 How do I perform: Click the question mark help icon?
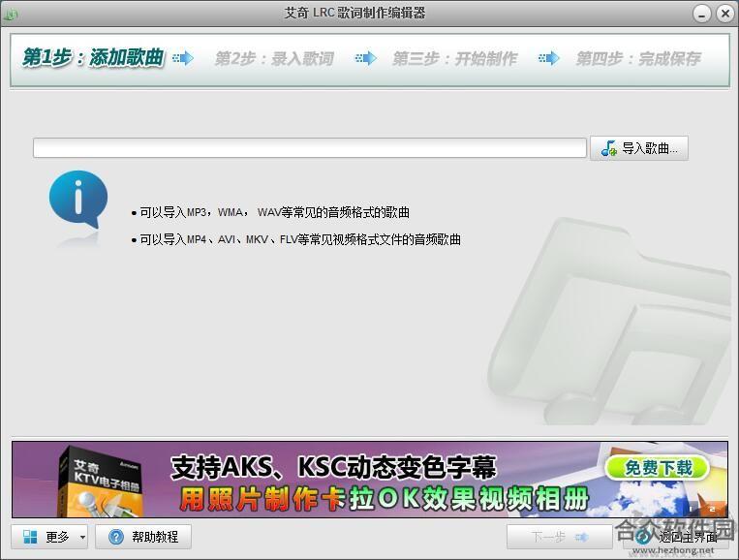116,537
